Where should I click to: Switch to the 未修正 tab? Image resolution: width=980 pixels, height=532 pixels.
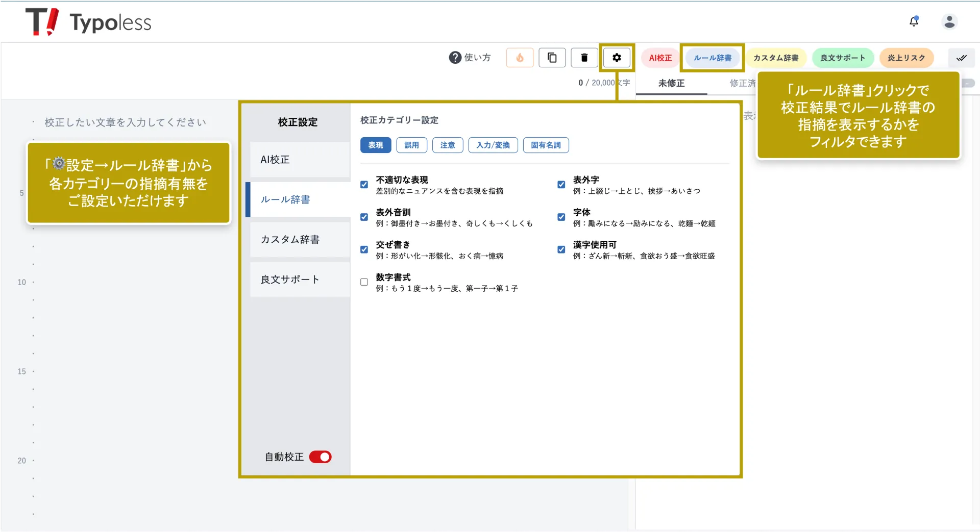[671, 83]
